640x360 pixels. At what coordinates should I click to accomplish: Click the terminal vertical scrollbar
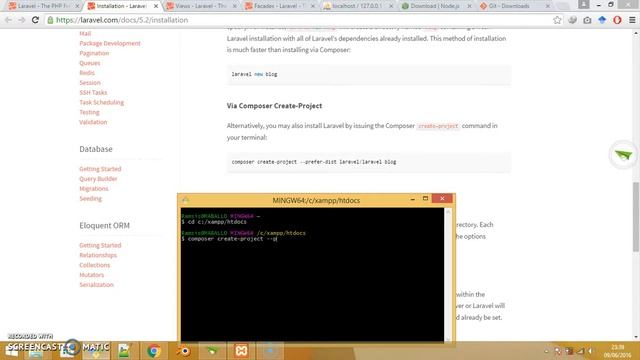coord(448,274)
